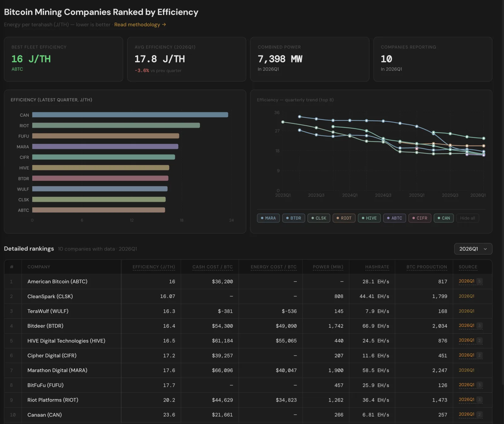
Task: Select the Canaan (CAN) company name
Action: coord(44,415)
